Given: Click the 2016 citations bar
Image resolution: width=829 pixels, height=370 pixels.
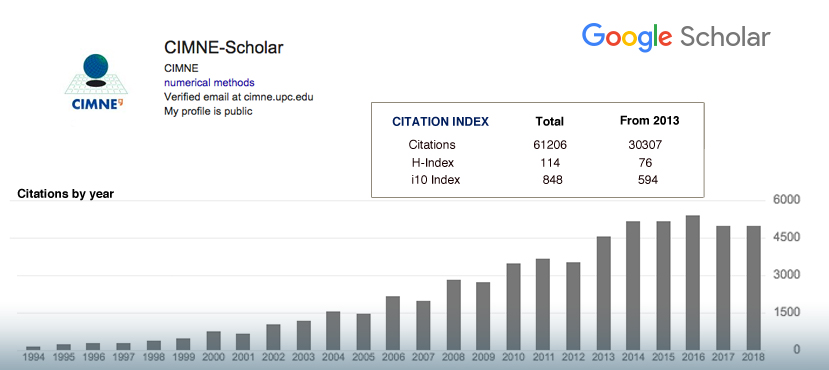Looking at the screenshot, I should tap(693, 283).
